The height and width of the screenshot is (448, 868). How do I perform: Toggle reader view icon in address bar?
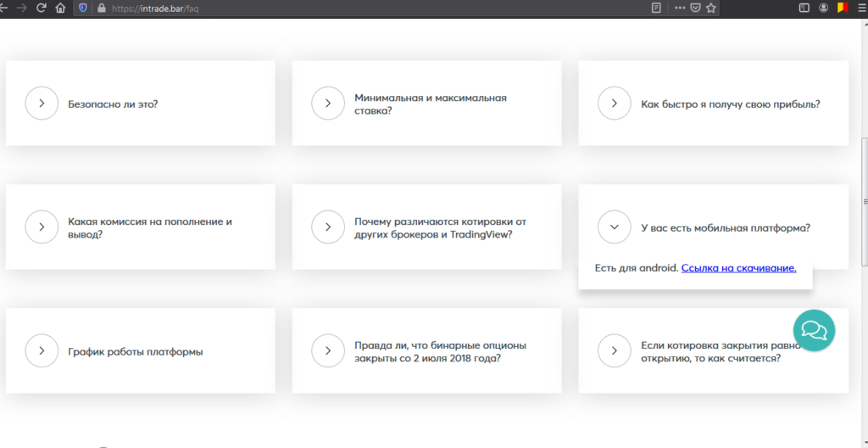click(656, 8)
